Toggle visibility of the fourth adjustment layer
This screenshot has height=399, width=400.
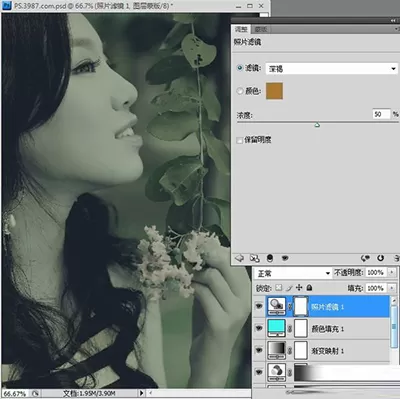click(x=259, y=372)
